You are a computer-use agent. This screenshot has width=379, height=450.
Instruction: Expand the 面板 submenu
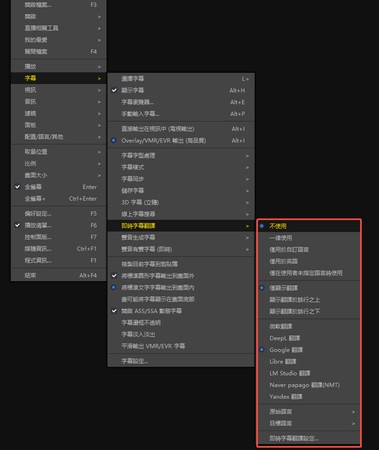(59, 125)
